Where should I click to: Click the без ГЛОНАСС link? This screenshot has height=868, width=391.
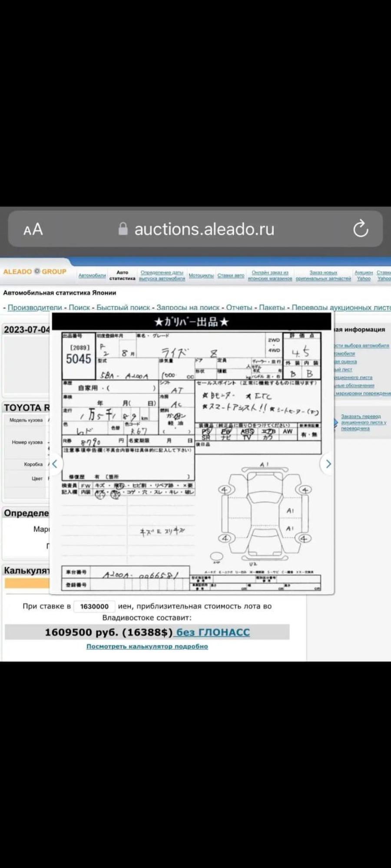click(213, 632)
